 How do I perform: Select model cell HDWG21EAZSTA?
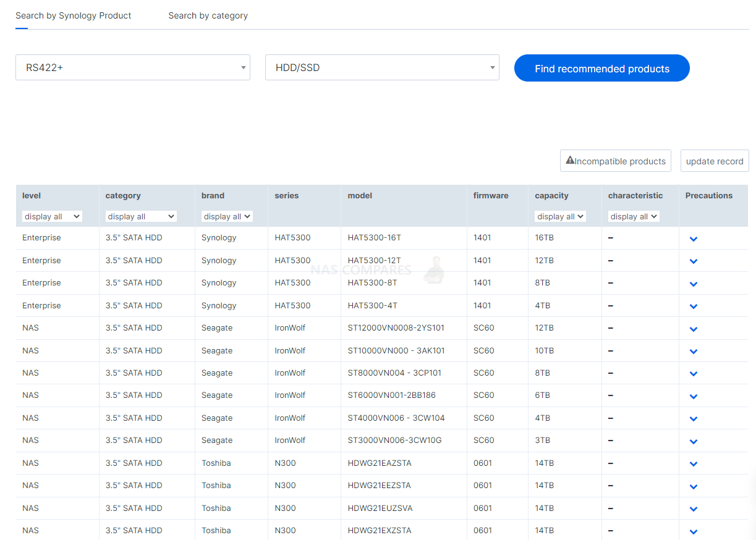[380, 463]
